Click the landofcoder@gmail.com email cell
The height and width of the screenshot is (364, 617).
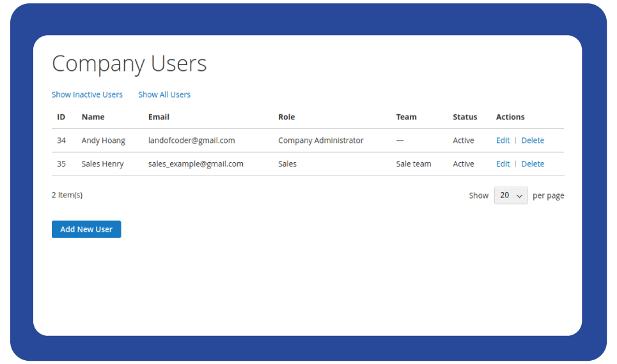coord(191,140)
